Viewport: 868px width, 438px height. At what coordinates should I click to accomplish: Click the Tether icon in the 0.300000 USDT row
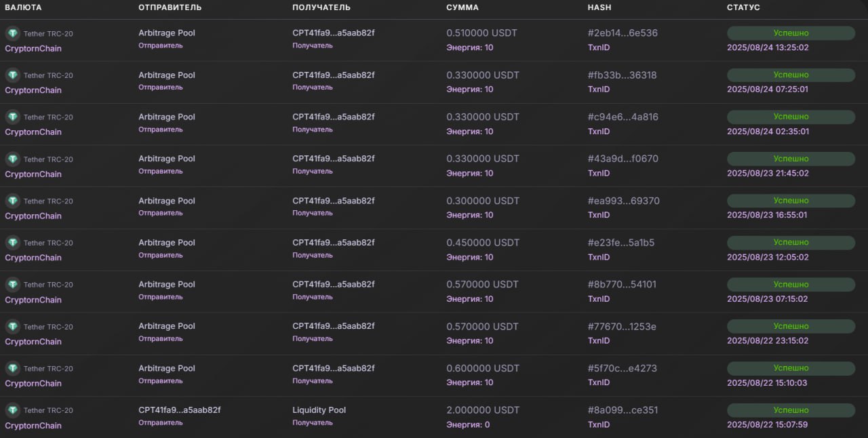click(x=13, y=201)
